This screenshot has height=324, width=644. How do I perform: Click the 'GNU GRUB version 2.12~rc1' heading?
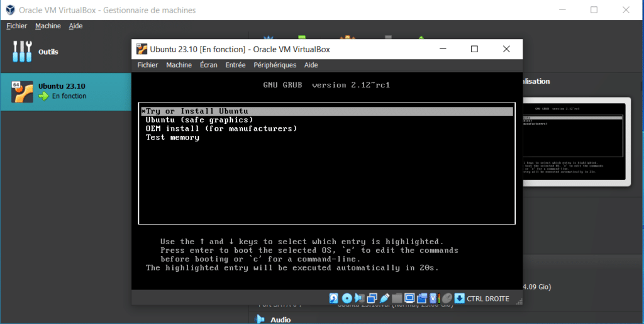pos(326,85)
